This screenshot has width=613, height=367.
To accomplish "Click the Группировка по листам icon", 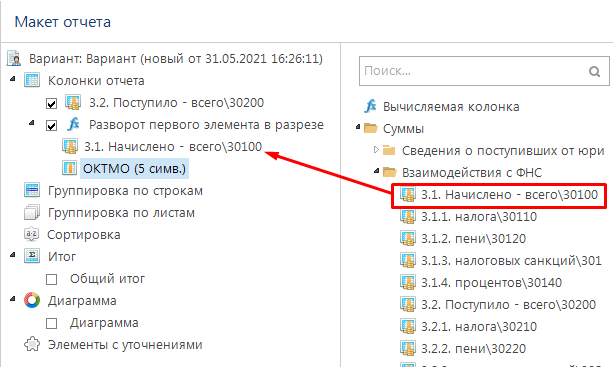I will tap(32, 213).
